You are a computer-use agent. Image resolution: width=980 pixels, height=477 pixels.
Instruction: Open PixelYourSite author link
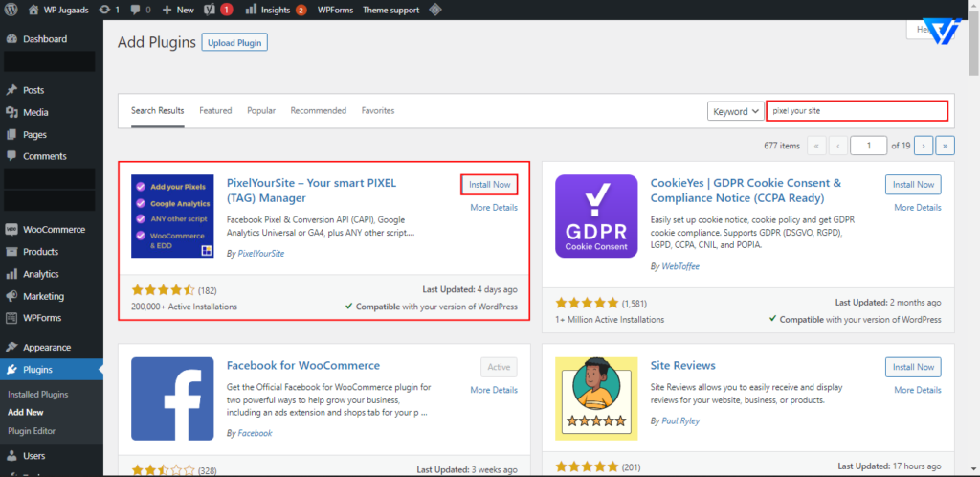tap(261, 254)
